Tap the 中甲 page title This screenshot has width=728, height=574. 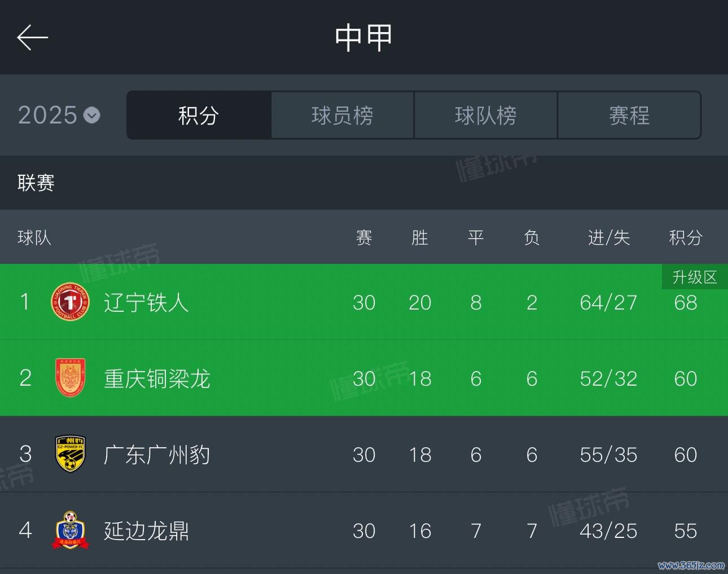[363, 38]
